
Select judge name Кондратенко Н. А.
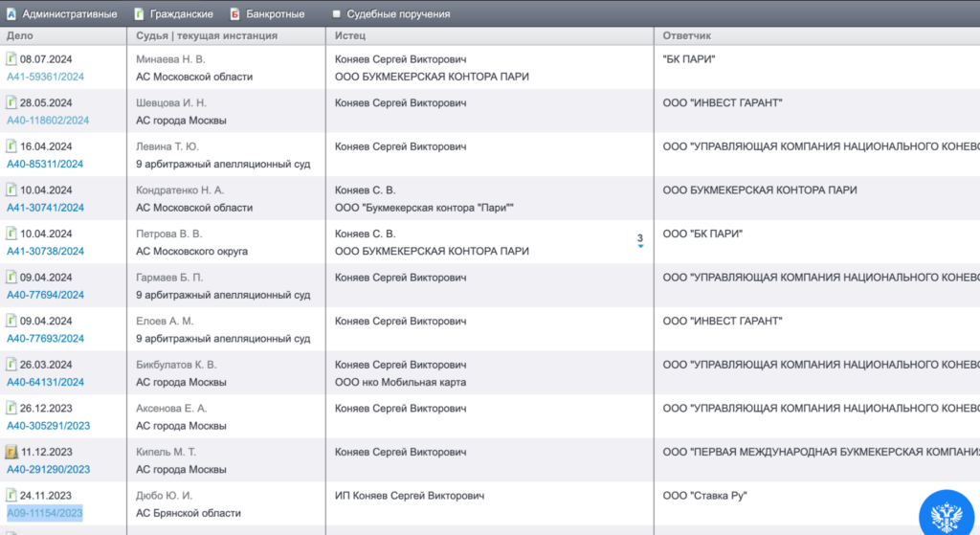click(180, 190)
